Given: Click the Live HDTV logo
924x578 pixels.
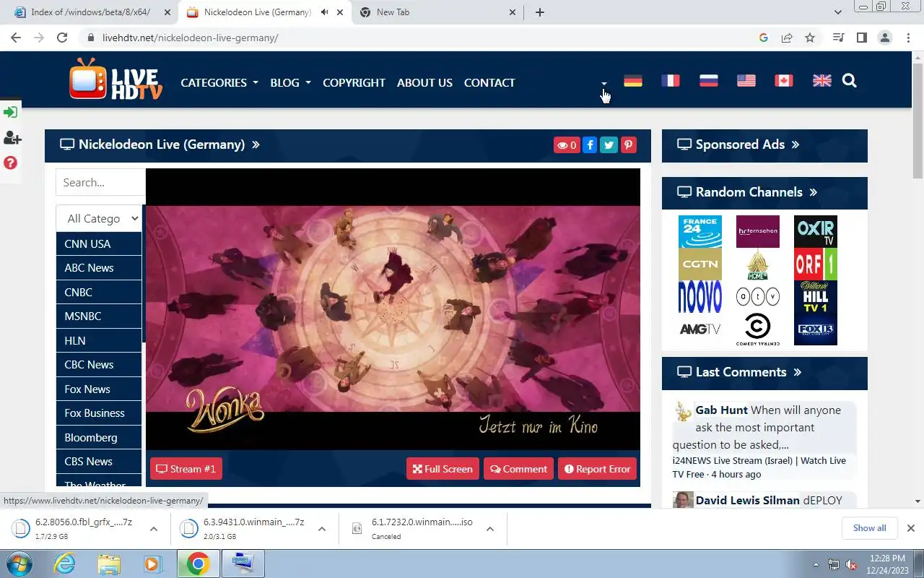Looking at the screenshot, I should (x=115, y=79).
